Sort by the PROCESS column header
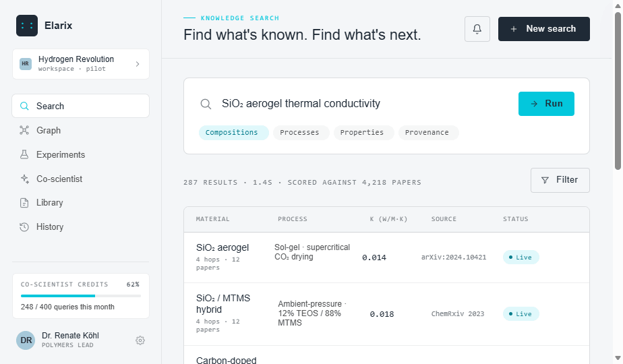This screenshot has width=623, height=364. click(x=293, y=219)
